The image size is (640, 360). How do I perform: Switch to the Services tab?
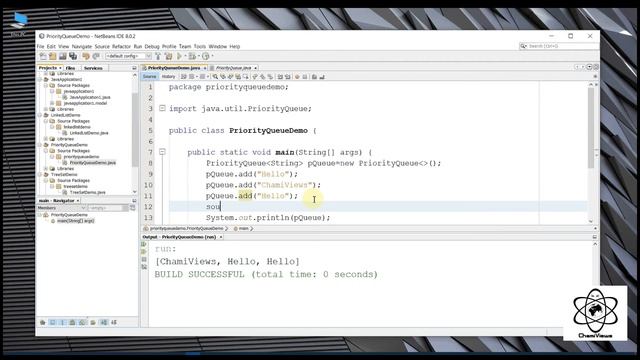click(x=93, y=68)
